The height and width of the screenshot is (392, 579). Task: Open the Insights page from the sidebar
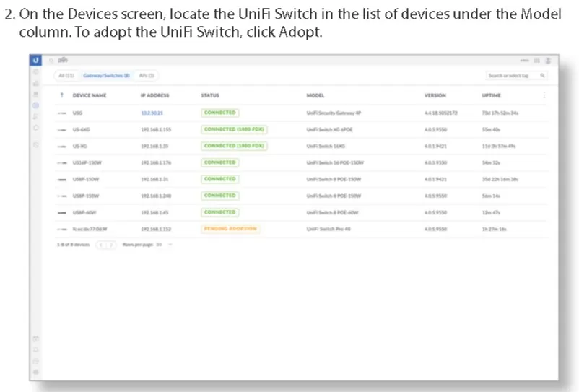tap(36, 128)
